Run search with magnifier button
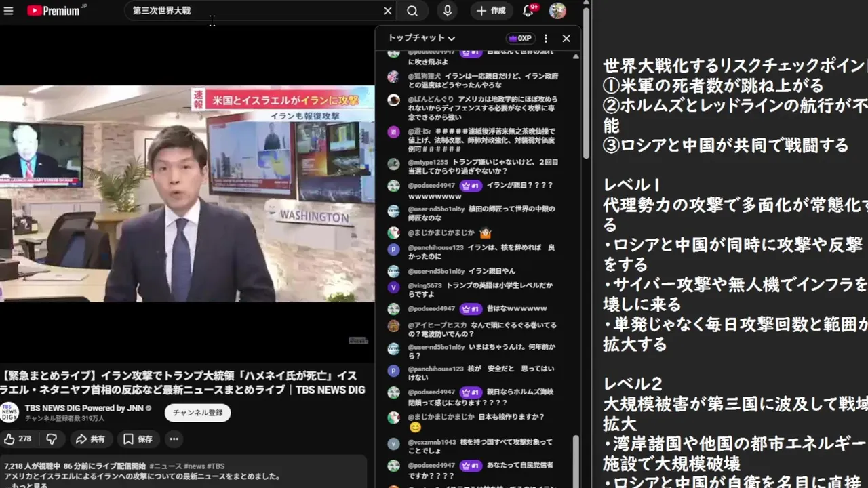Image resolution: width=868 pixels, height=488 pixels. pos(412,11)
